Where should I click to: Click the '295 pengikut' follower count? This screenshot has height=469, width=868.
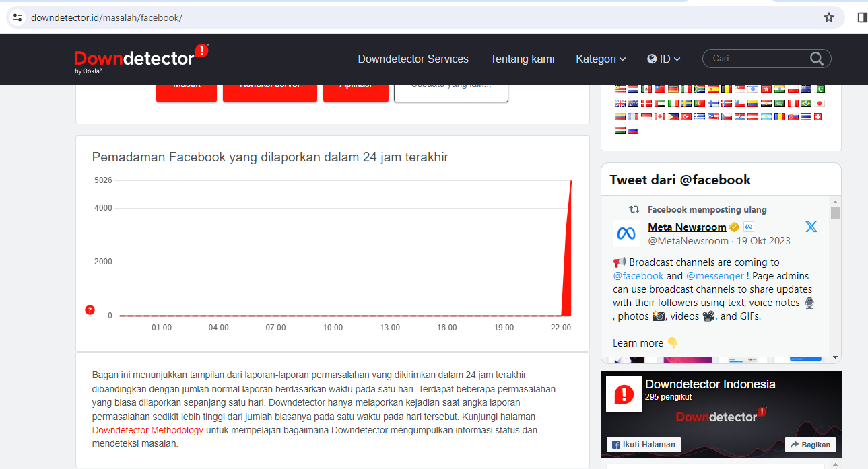click(668, 397)
